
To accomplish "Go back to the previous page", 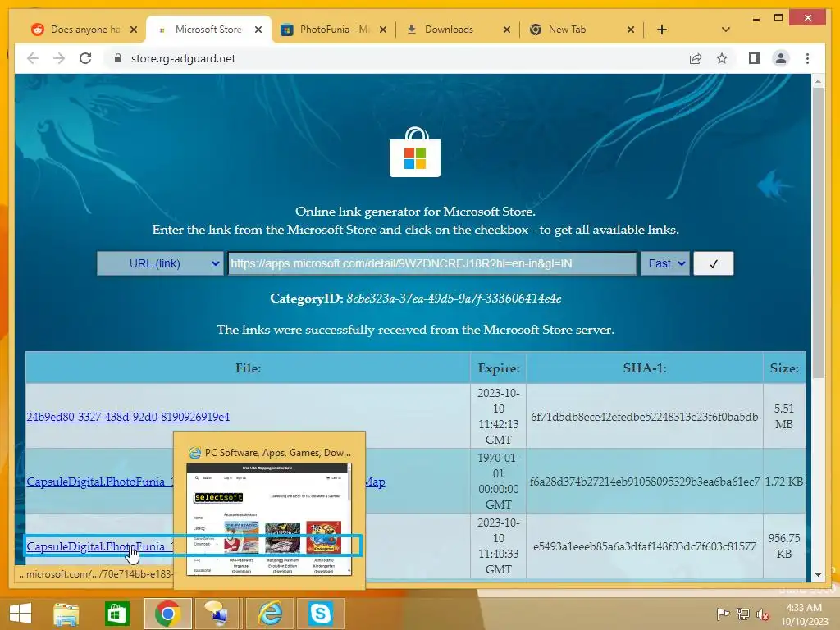I will (33, 58).
